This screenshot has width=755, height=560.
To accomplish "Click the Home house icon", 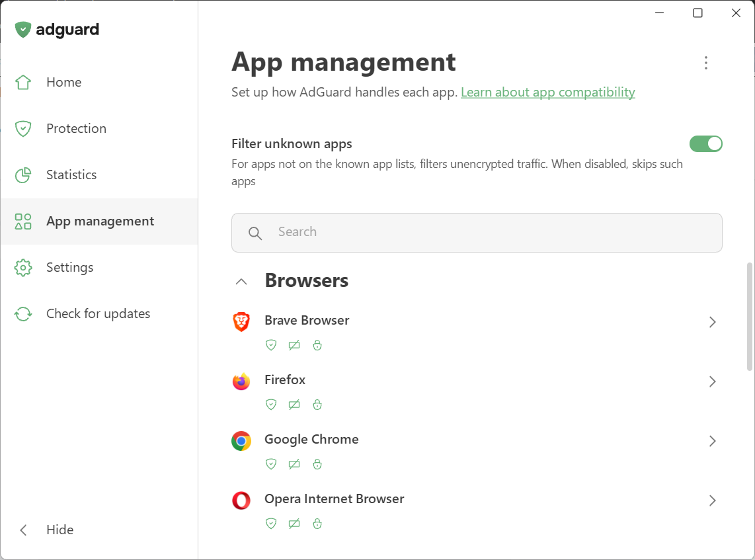I will (x=23, y=83).
